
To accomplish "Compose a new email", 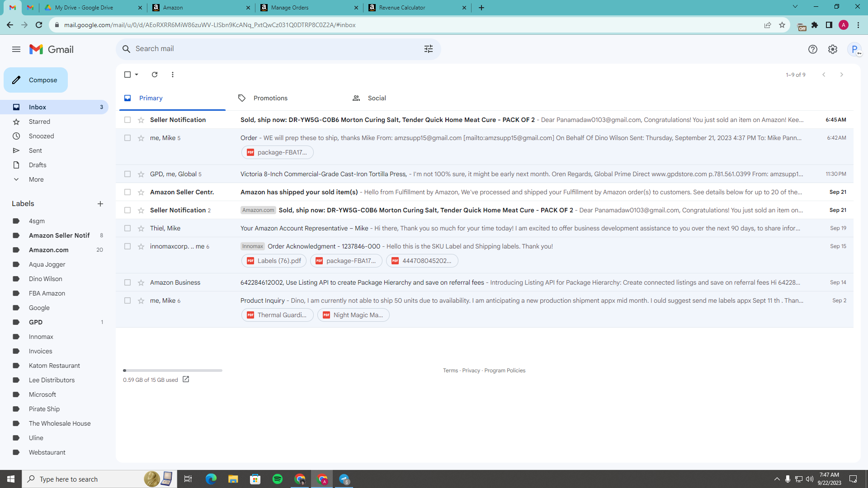I will [x=36, y=80].
